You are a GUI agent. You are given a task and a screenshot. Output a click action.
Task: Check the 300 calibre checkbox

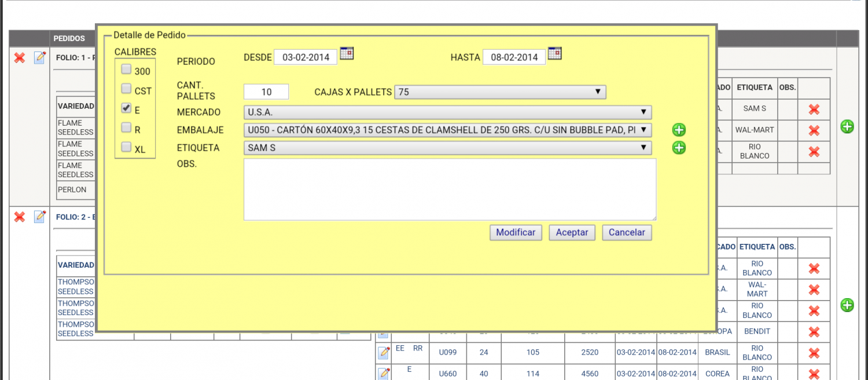[x=126, y=70]
